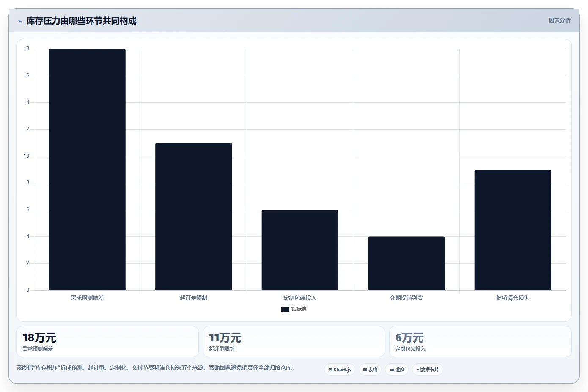Click the 指标值 legend label
Viewport: 588px width, 392px height.
(x=299, y=309)
